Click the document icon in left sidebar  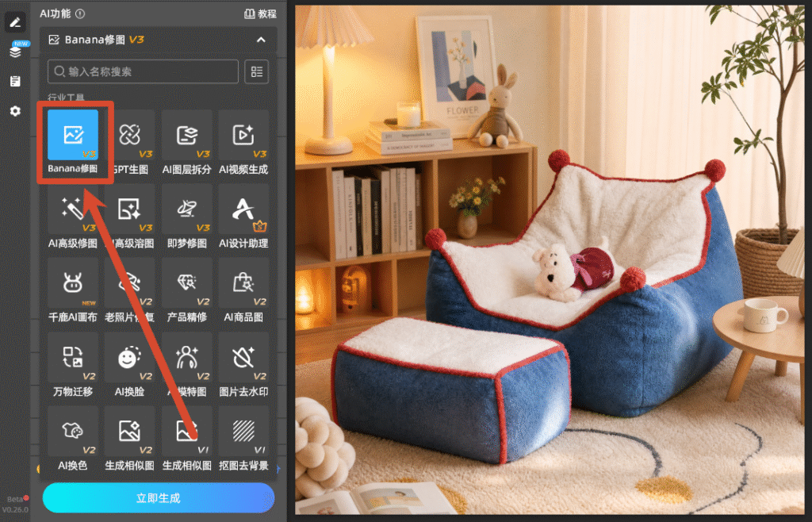coord(15,81)
